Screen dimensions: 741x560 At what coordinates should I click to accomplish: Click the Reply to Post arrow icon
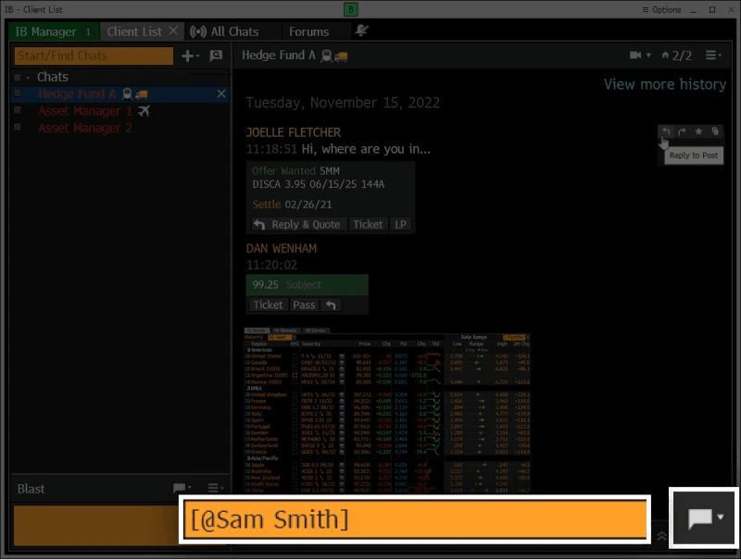[x=666, y=132]
